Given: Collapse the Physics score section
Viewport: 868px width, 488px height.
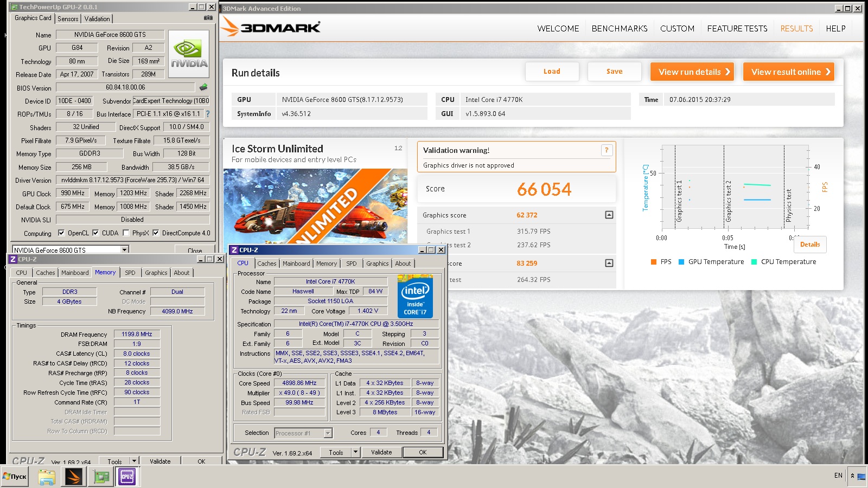Looking at the screenshot, I should tap(609, 263).
